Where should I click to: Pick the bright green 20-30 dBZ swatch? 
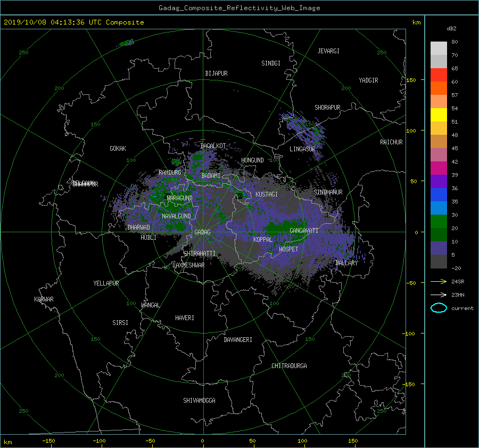pyautogui.click(x=439, y=222)
